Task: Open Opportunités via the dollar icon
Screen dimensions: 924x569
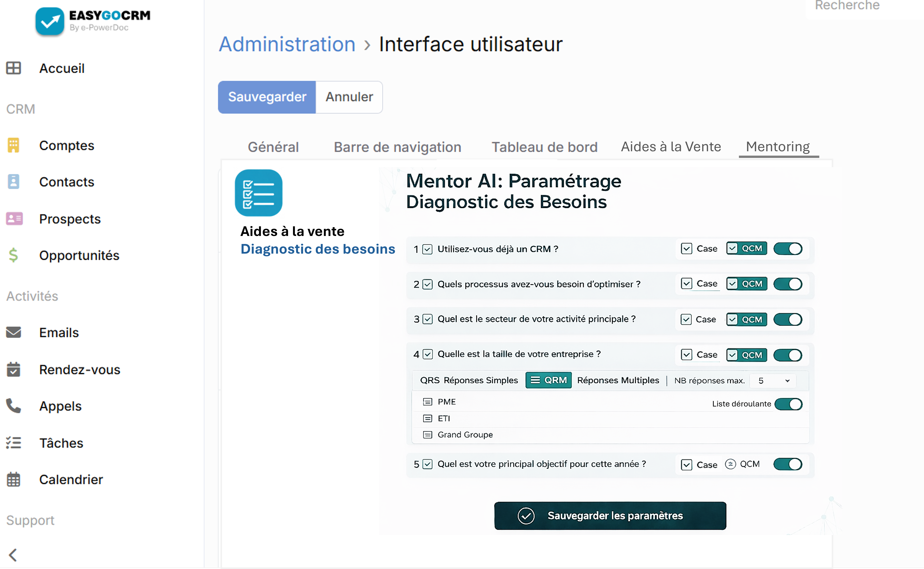Action: (x=14, y=255)
